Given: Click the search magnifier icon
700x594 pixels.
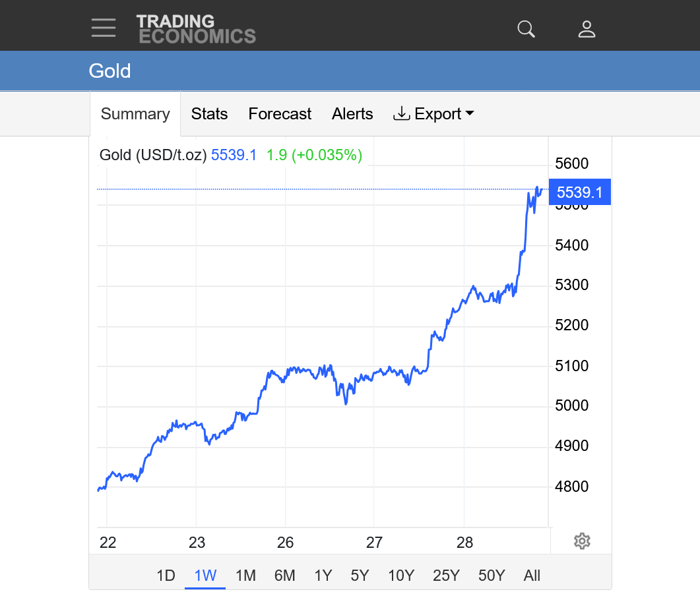Looking at the screenshot, I should (526, 29).
